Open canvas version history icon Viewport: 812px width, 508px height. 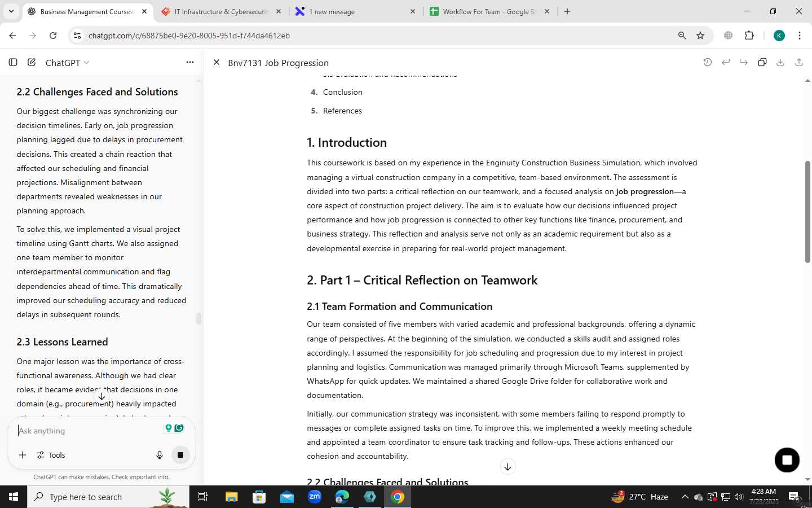tap(707, 62)
